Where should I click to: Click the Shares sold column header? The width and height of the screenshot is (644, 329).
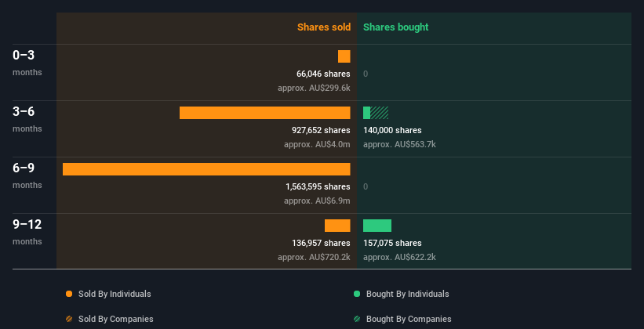click(x=324, y=27)
